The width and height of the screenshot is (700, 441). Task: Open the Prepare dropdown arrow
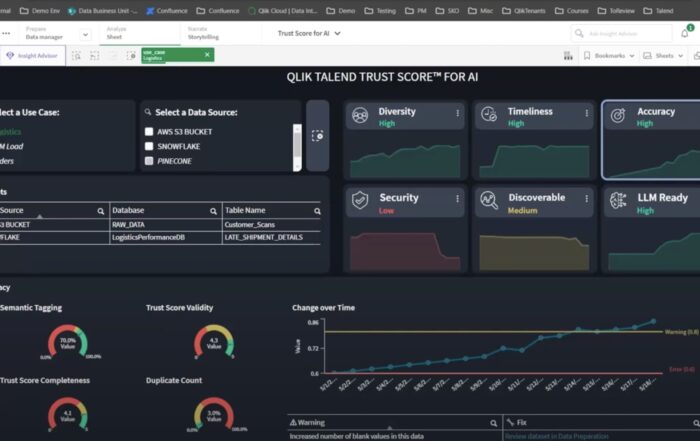click(85, 34)
